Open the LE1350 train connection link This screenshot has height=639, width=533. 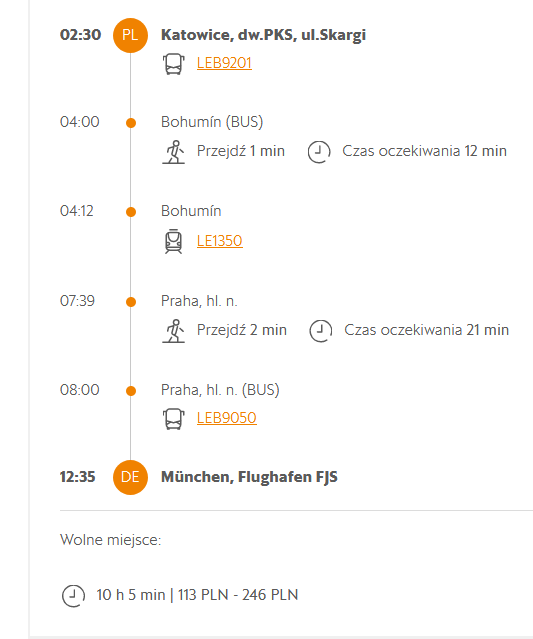tap(220, 241)
